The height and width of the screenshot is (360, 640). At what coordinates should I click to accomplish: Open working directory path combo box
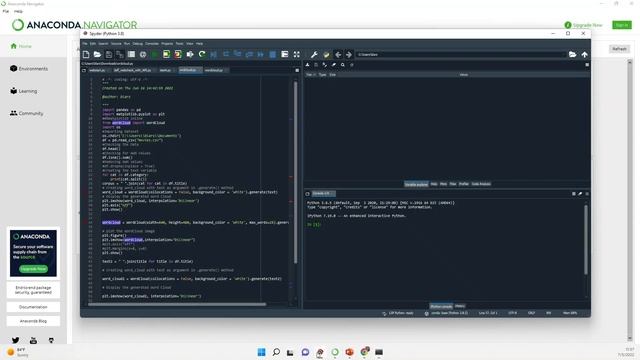[461, 54]
